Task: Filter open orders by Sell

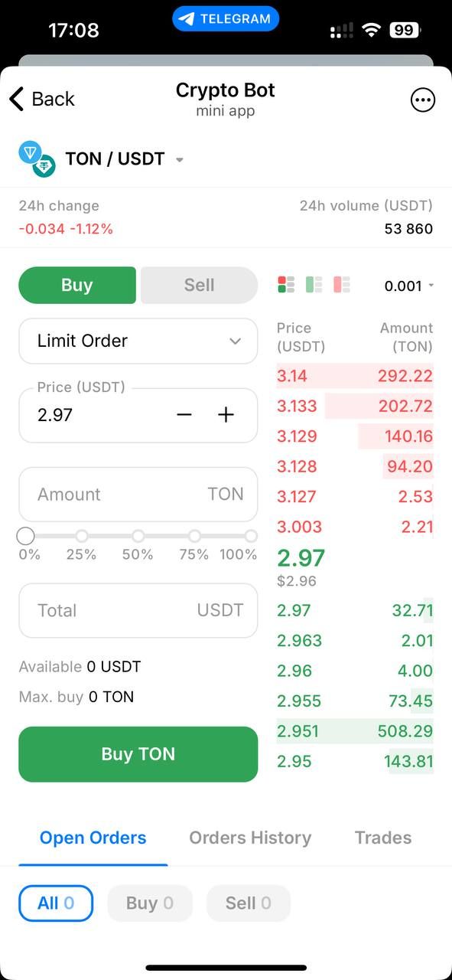Action: coord(249,903)
